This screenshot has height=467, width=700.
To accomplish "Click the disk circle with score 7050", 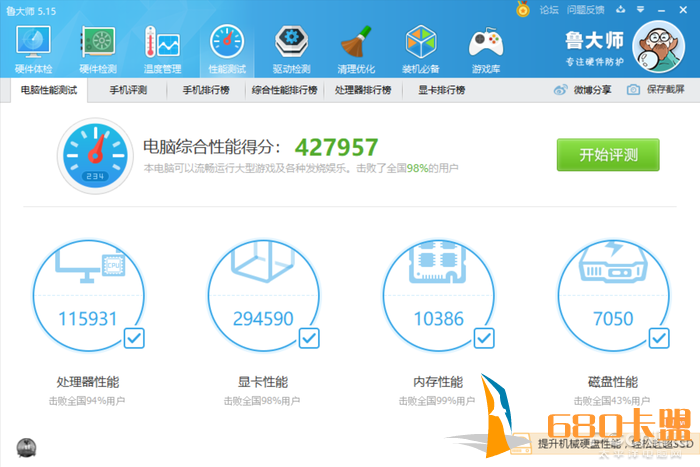I will pos(613,296).
